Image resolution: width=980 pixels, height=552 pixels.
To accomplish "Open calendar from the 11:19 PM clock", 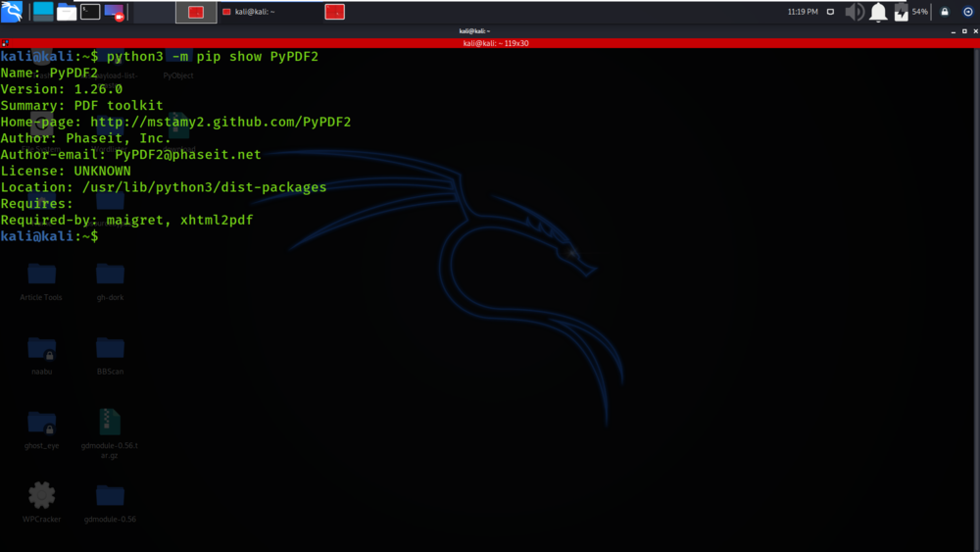I will coord(803,11).
